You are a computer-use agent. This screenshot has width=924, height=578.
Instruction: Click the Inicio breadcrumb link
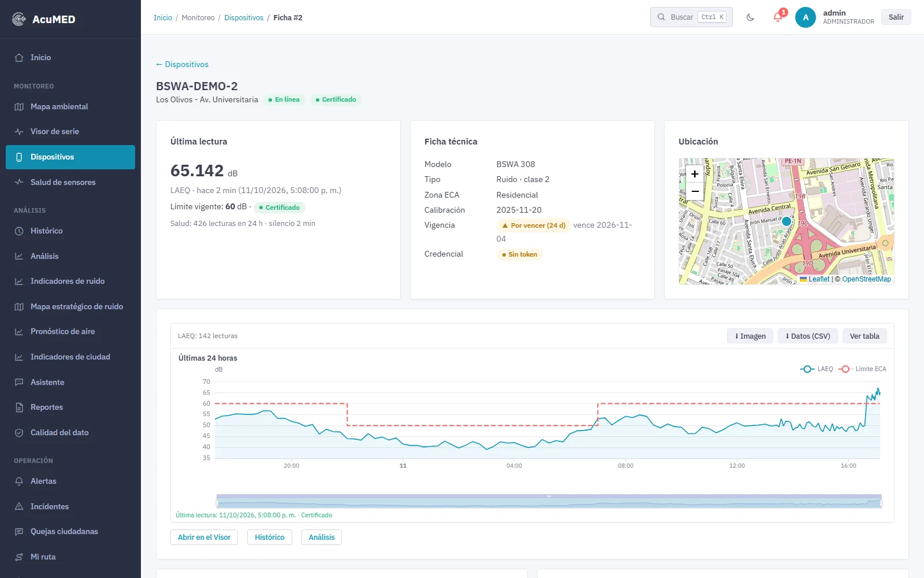click(163, 18)
